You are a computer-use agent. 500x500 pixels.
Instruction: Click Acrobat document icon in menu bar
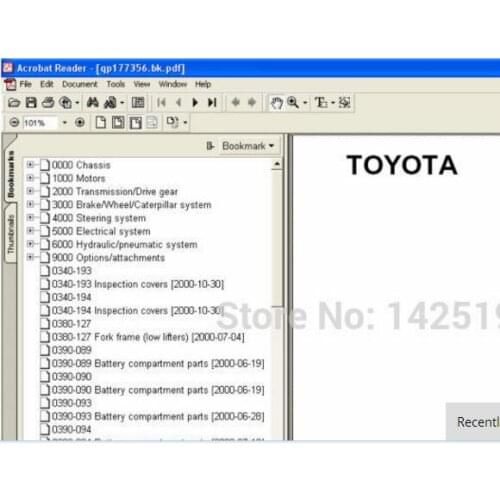[10, 85]
